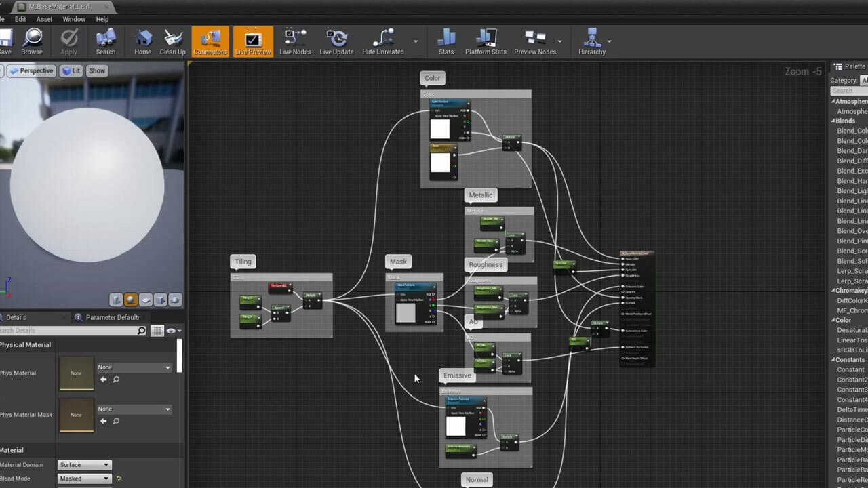Expand the Material Domain Surface dropdown
The width and height of the screenshot is (868, 488).
coord(84,465)
